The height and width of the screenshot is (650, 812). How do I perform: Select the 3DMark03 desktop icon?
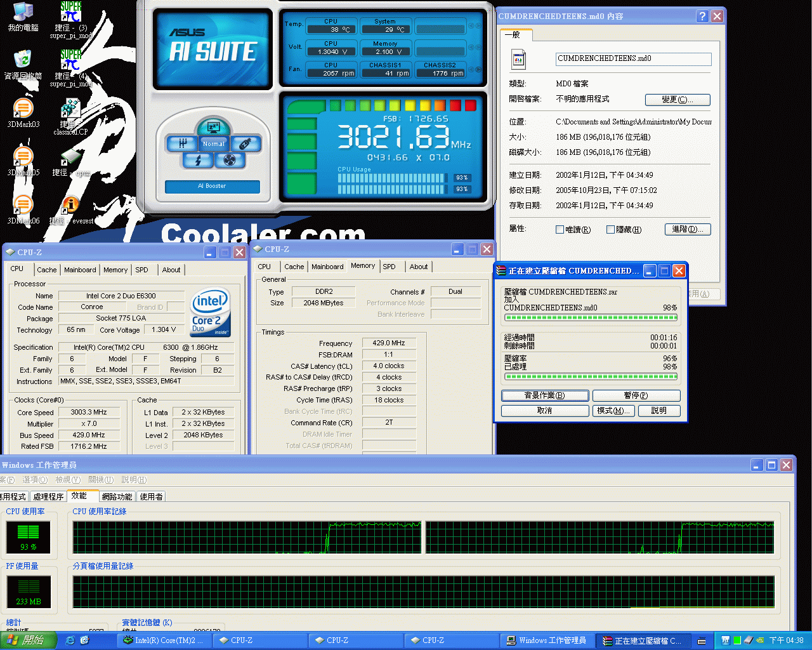(x=23, y=114)
